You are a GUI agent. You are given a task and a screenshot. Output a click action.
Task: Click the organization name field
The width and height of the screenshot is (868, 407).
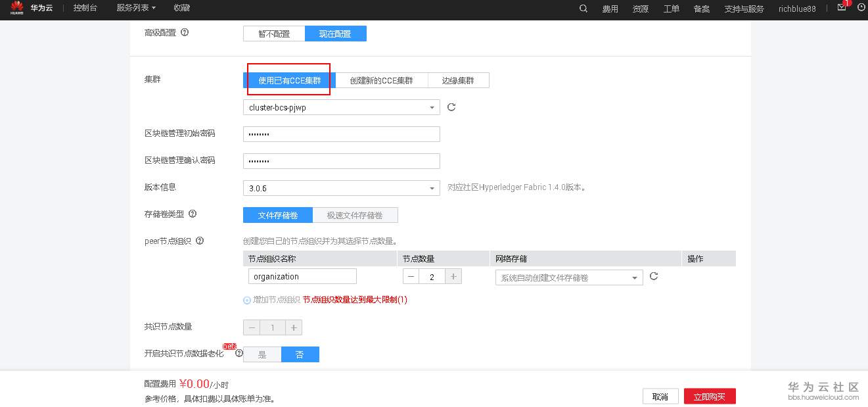(x=302, y=276)
